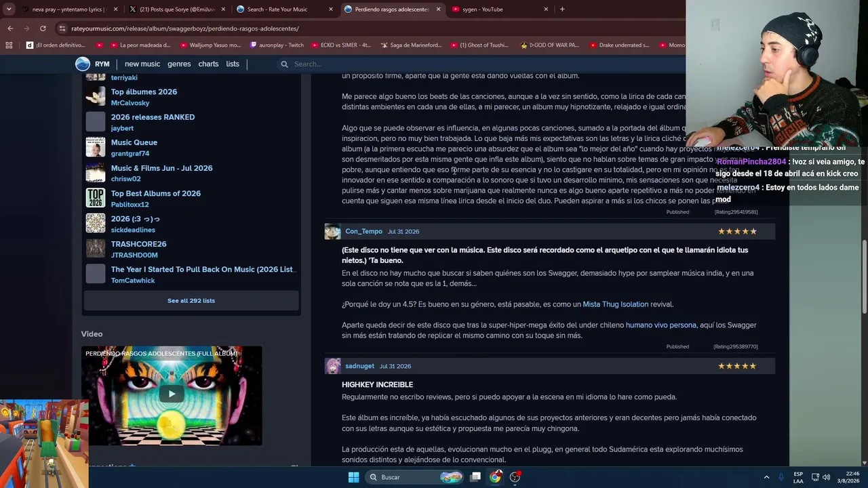Switch to the 'neva pray – yntentamo Lyrics' tab
The width and height of the screenshot is (868, 488).
click(x=69, y=9)
